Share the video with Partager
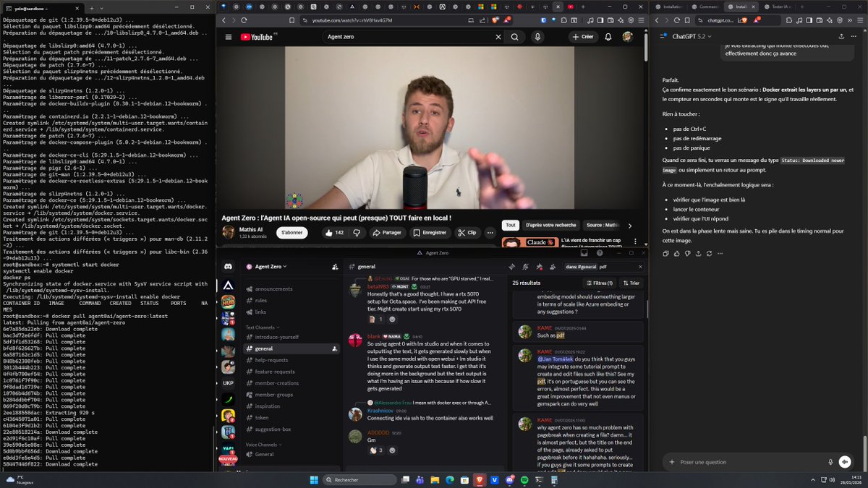868x488 pixels. 387,233
